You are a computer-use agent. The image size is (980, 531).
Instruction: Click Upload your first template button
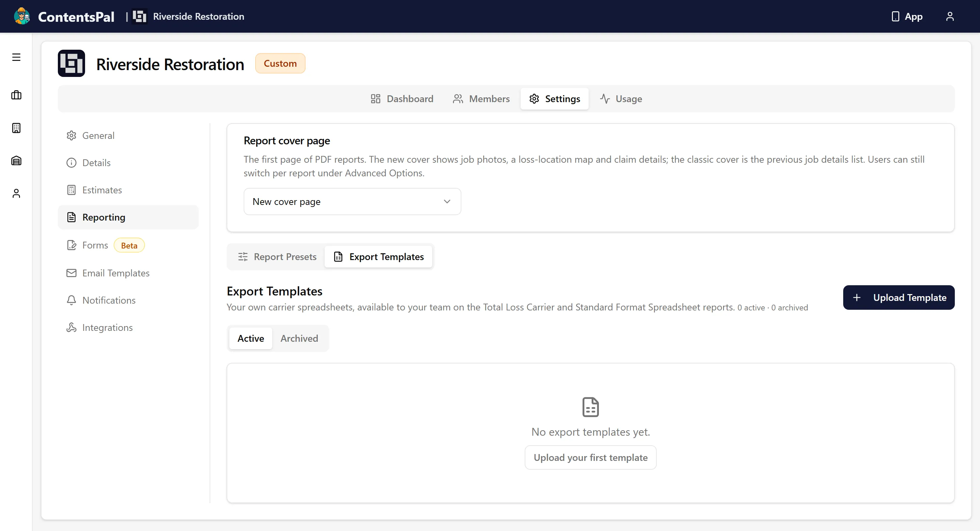[x=590, y=457]
